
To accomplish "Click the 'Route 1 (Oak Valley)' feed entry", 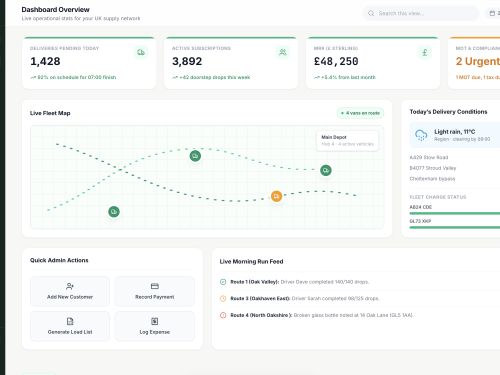I will 360,282.
